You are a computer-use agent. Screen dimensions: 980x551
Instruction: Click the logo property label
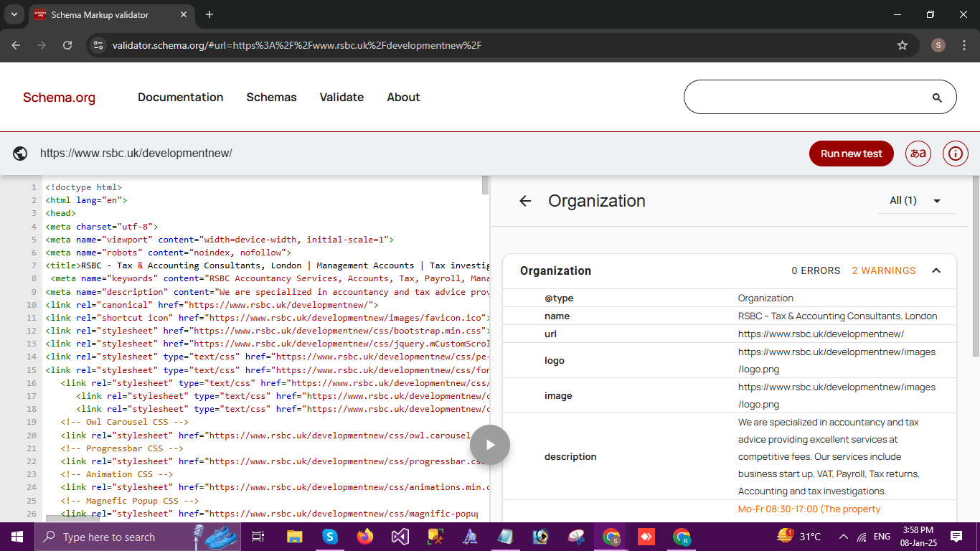555,360
